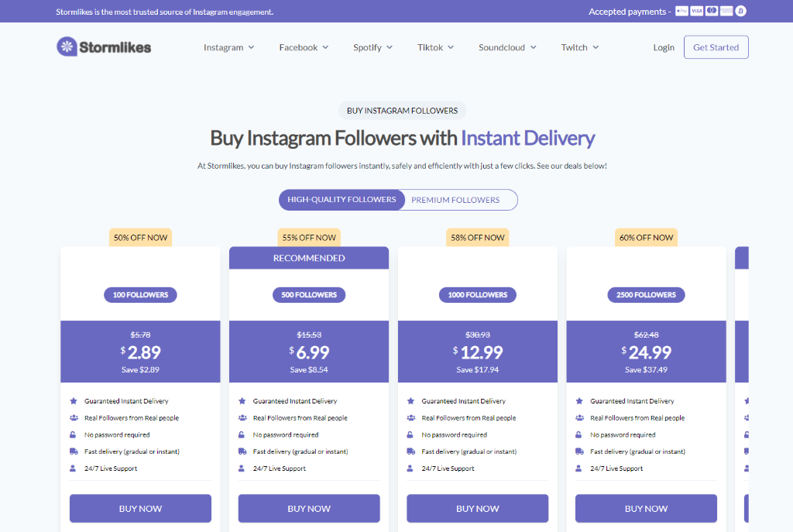The image size is (793, 532).
Task: Select High-Quality Followers toggle option
Action: pos(342,200)
